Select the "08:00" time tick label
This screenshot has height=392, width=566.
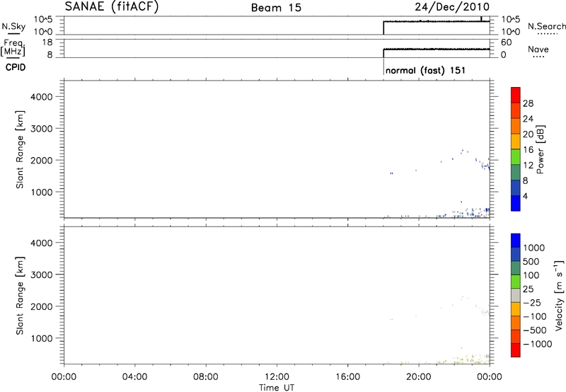coord(206,377)
